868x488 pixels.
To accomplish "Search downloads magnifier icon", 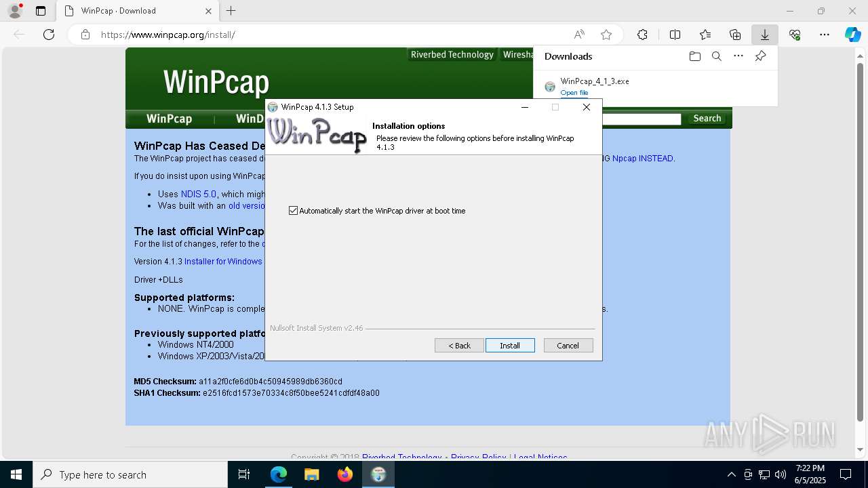I will click(x=716, y=56).
